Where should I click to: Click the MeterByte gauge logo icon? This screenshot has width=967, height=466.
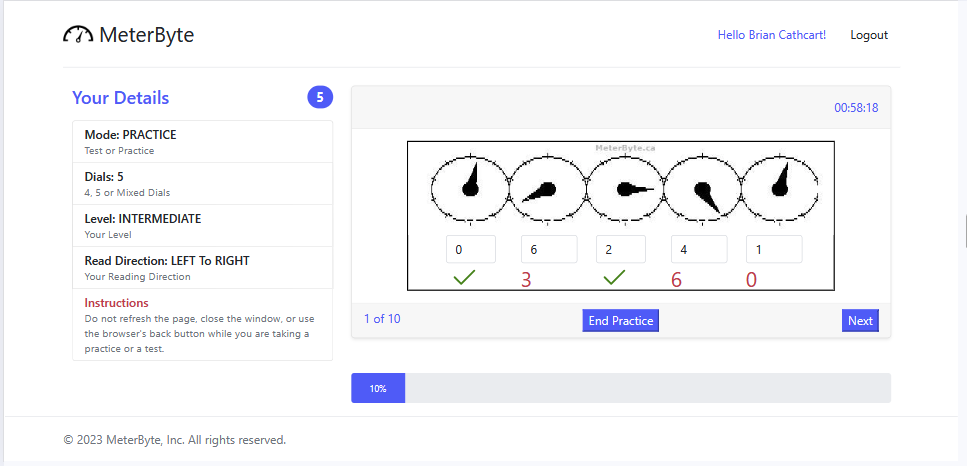pyautogui.click(x=78, y=35)
